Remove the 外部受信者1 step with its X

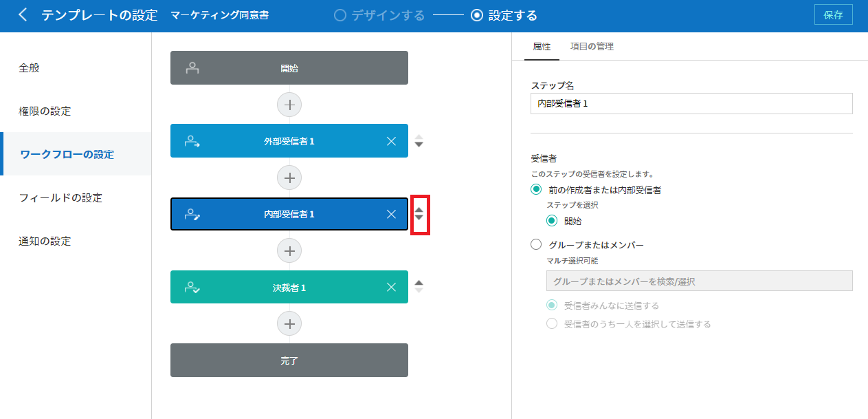coord(391,141)
